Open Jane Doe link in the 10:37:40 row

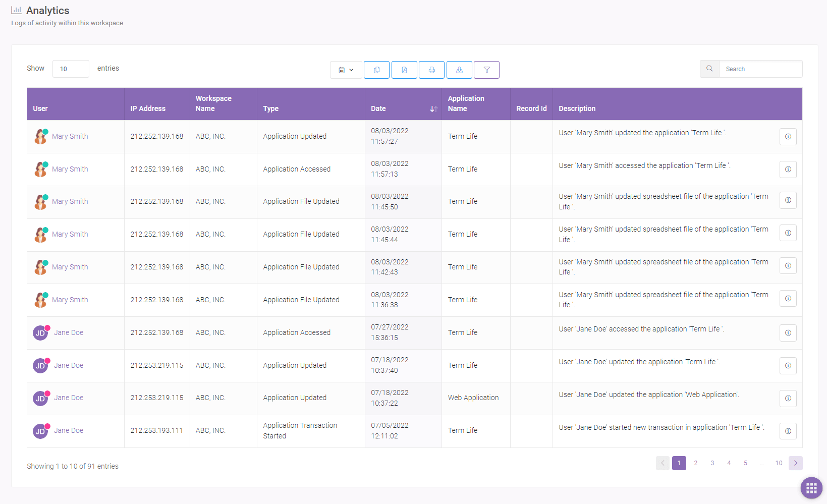(x=69, y=365)
